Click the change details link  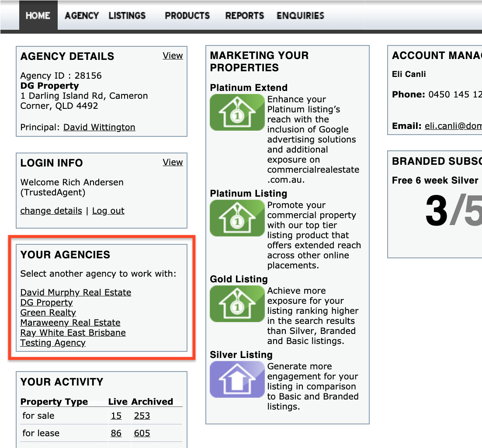[51, 211]
